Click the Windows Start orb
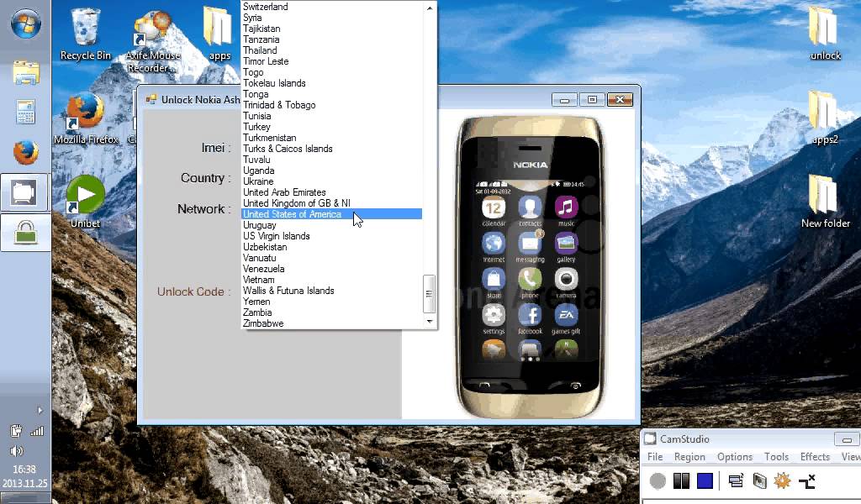This screenshot has width=861, height=504. pos(25,24)
